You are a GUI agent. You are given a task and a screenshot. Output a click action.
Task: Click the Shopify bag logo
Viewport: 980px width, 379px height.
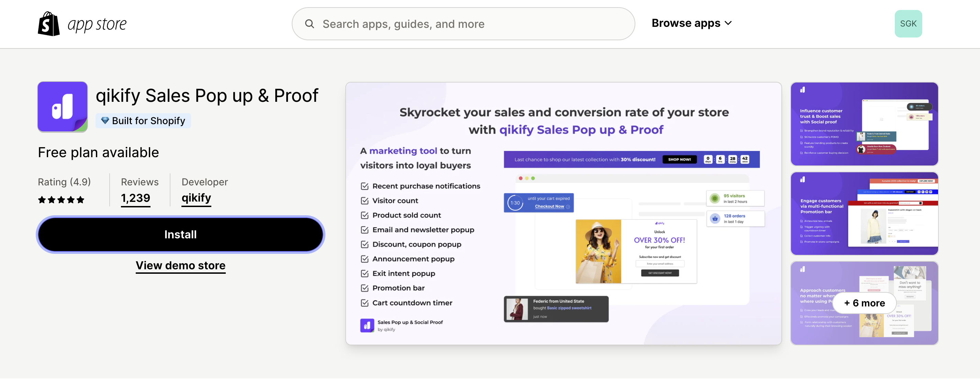point(49,24)
